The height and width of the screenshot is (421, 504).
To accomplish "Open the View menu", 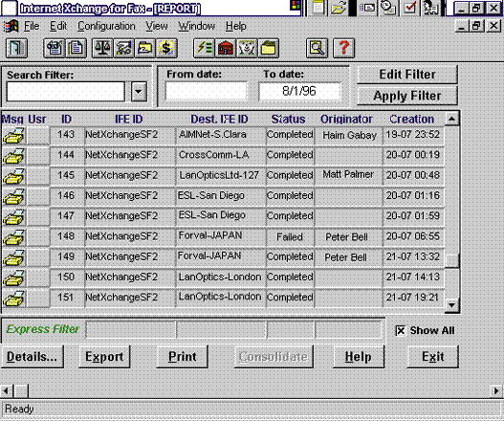I will pos(157,26).
